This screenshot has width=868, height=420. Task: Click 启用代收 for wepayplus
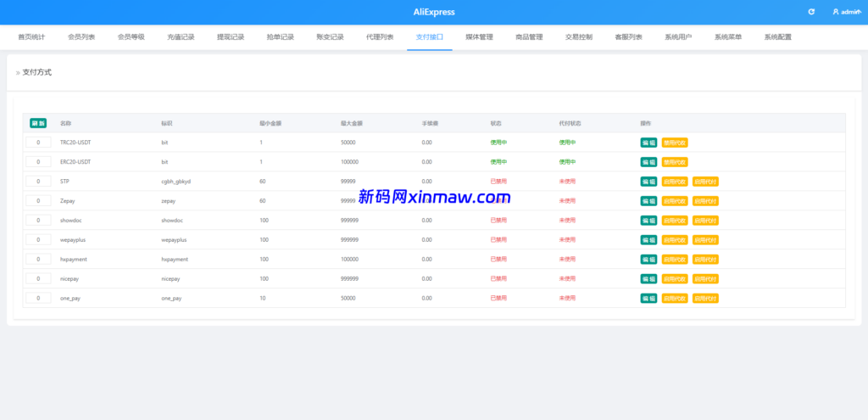[675, 239]
